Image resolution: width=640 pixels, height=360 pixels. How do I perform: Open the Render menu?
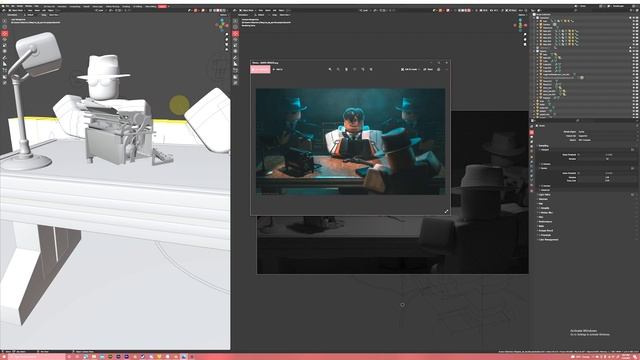(20, 6)
